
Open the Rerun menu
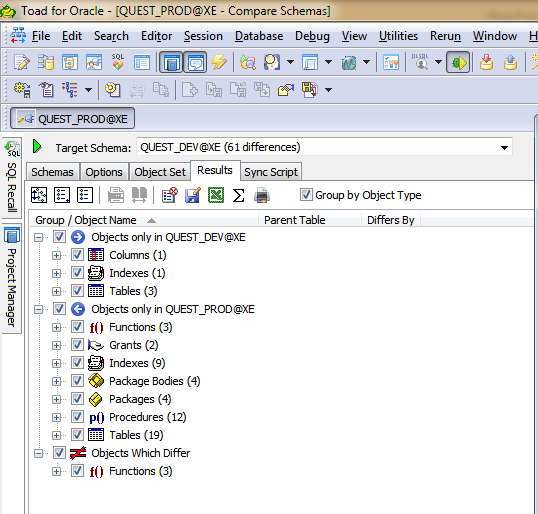445,36
